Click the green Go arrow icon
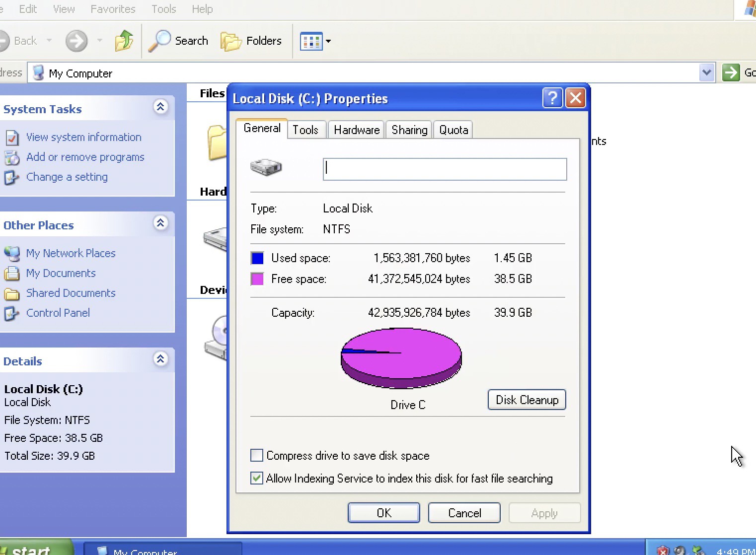 [x=731, y=73]
